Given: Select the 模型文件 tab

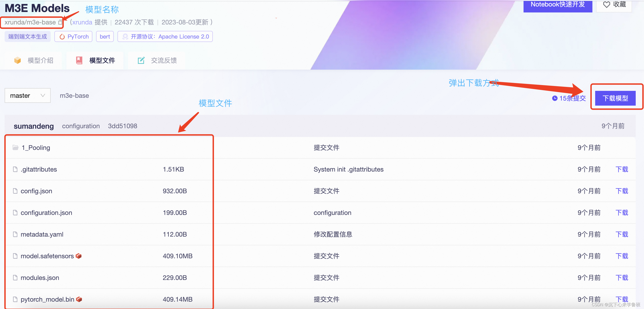Looking at the screenshot, I should coord(95,60).
